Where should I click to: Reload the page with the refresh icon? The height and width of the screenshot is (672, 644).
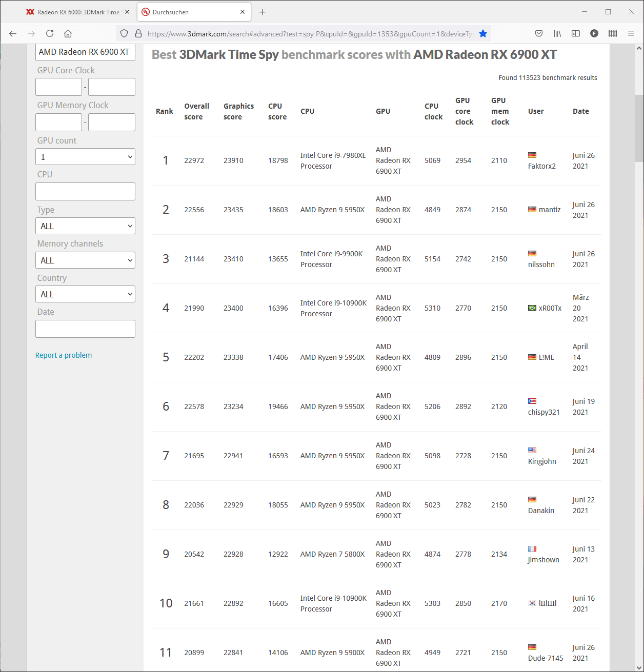point(50,33)
